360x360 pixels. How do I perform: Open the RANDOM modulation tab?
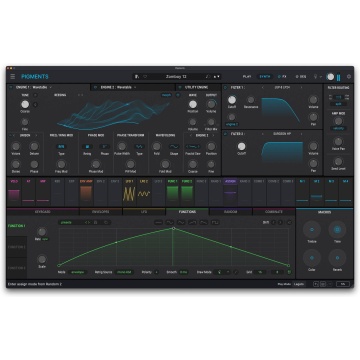pos(231,212)
